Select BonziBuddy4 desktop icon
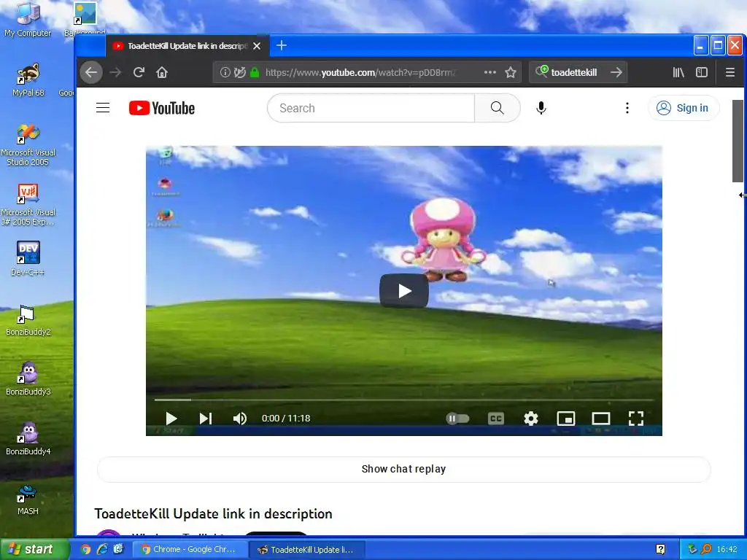Image resolution: width=747 pixels, height=560 pixels. tap(28, 439)
